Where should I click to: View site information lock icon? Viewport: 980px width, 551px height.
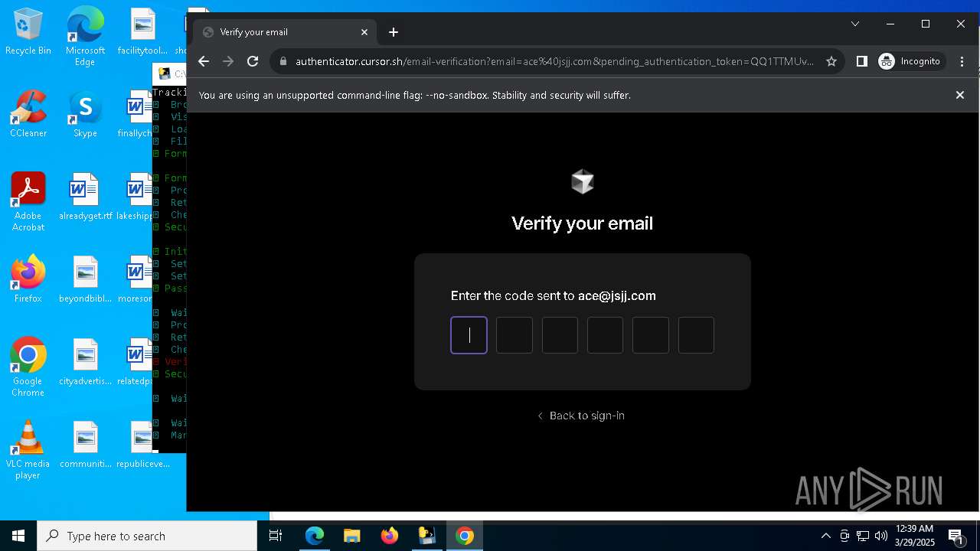click(x=283, y=61)
